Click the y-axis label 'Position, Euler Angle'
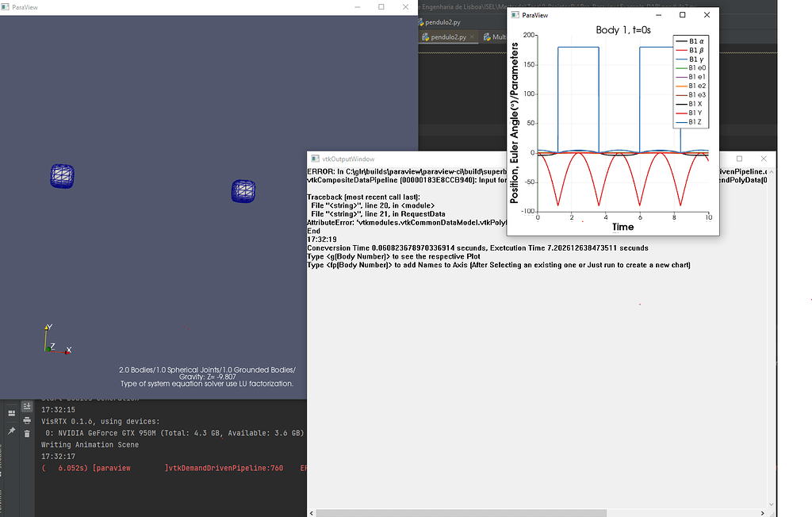Screen dimensions: 812x517 [x=514, y=123]
